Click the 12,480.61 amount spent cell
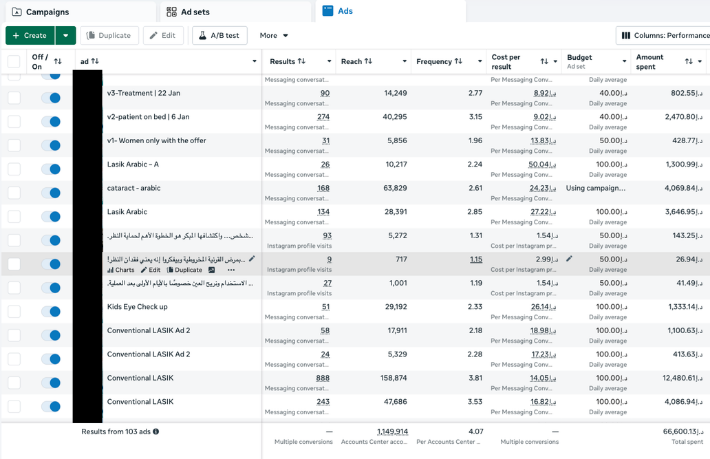This screenshot has height=459, width=710. point(682,378)
